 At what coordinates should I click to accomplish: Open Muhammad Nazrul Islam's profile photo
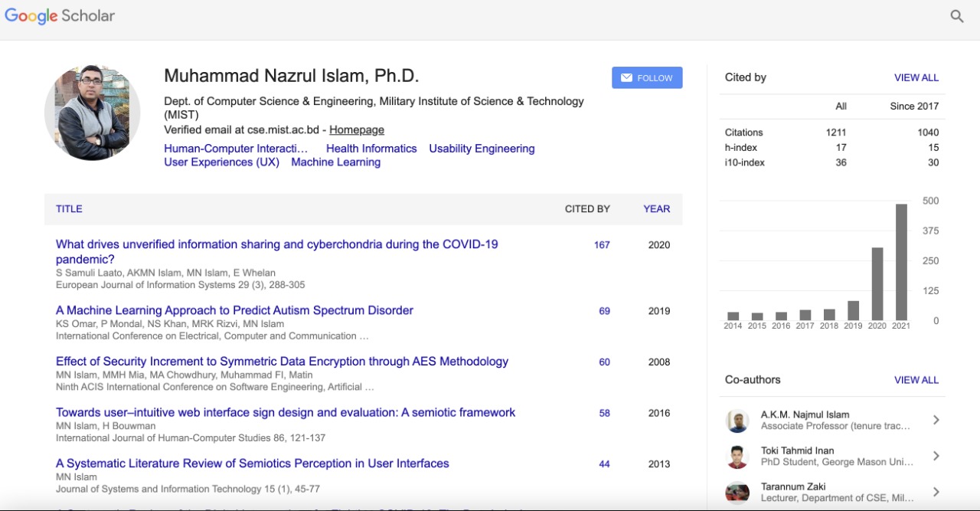coord(93,113)
